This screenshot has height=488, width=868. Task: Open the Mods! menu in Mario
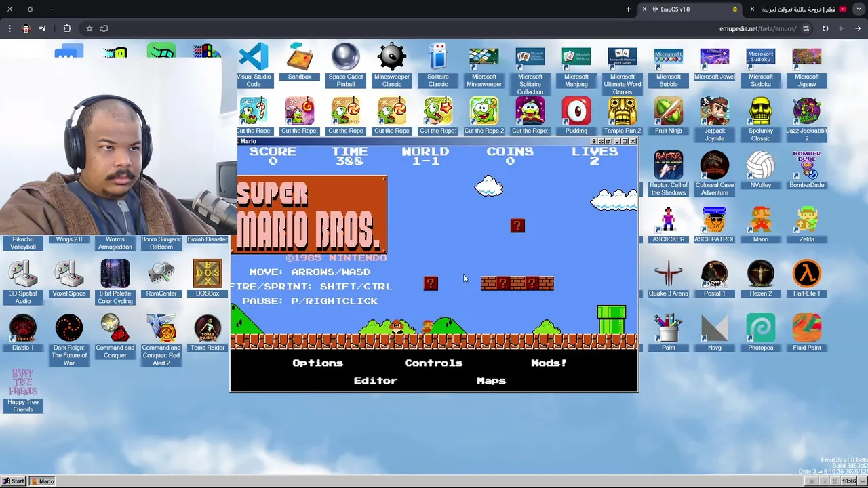(x=549, y=363)
